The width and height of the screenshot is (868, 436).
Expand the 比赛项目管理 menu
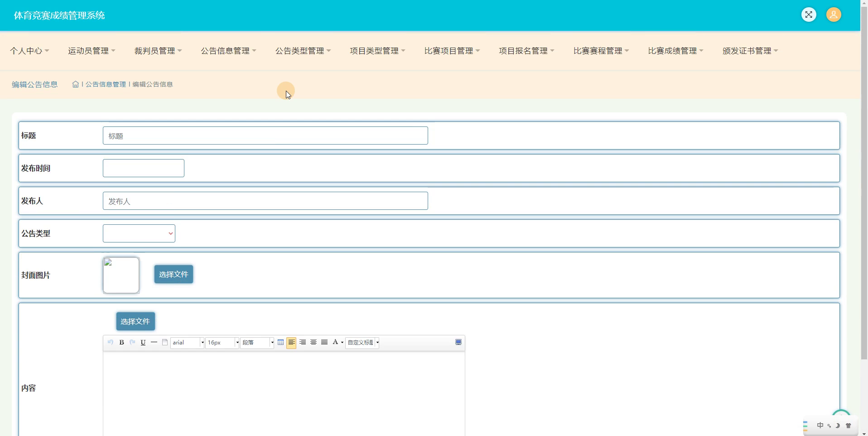tap(452, 51)
